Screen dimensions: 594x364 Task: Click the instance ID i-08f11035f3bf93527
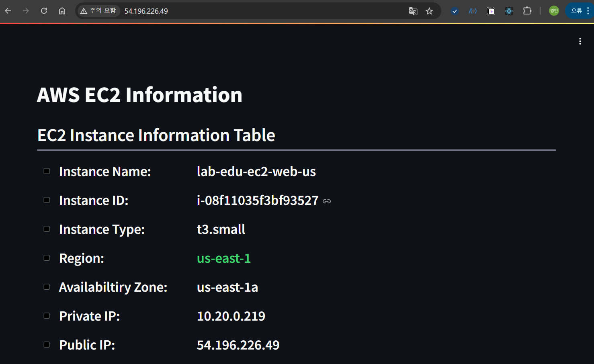[x=258, y=200]
